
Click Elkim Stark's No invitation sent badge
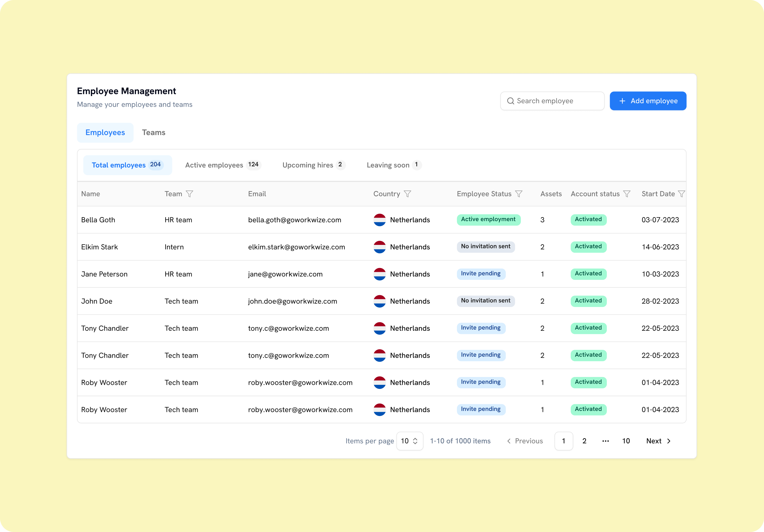pyautogui.click(x=486, y=247)
